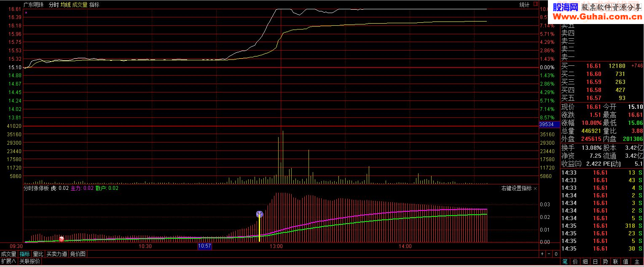The width and height of the screenshot is (644, 267).
Task: Click the 买五 bid price 16.57
Action: pos(595,98)
